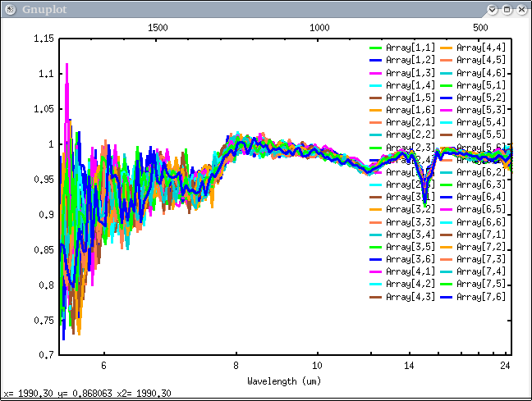The height and width of the screenshot is (401, 532).
Task: Click the top axis tick label 500
Action: pyautogui.click(x=480, y=28)
